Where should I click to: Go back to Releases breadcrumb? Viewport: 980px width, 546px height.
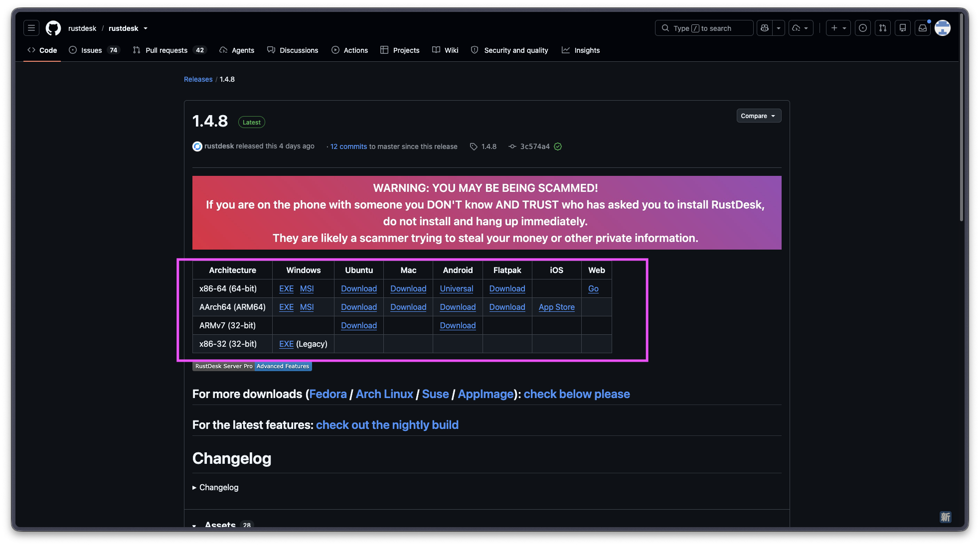(x=198, y=79)
